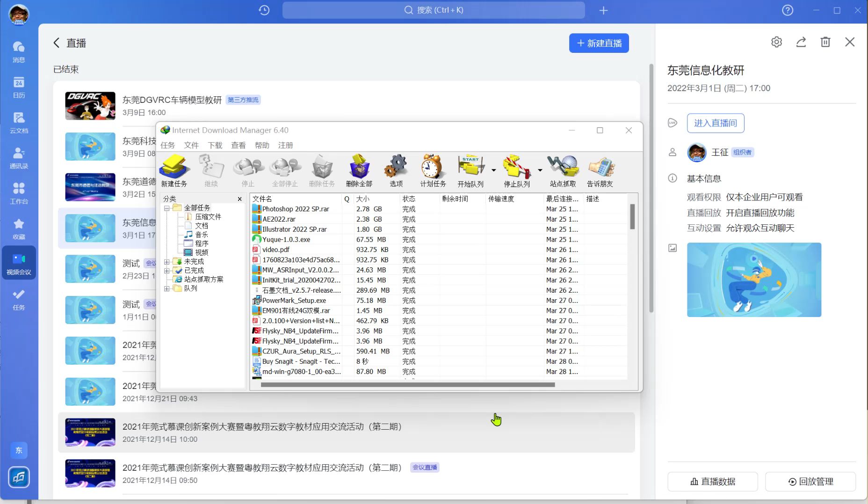This screenshot has height=504, width=868.
Task: Click the Start Queue icon in IDM
Action: [x=470, y=171]
